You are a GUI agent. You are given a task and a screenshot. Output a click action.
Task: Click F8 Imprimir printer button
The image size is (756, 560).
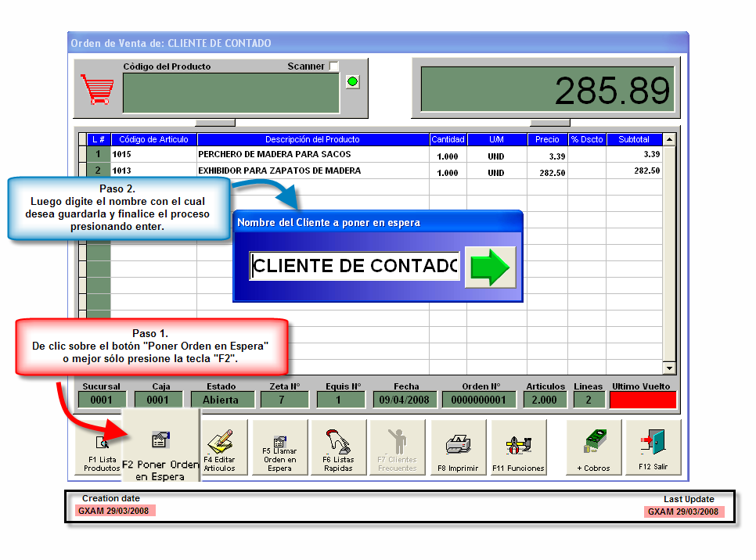(x=458, y=447)
